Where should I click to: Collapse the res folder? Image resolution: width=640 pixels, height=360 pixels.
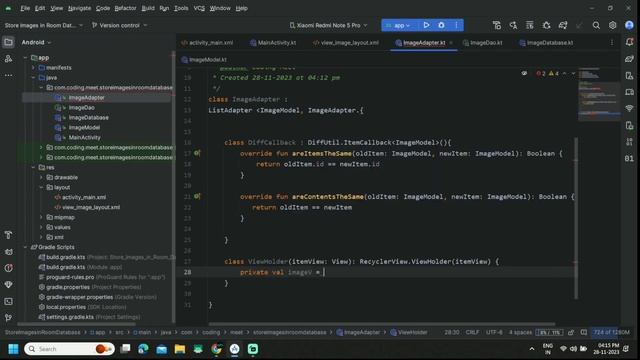(33, 167)
